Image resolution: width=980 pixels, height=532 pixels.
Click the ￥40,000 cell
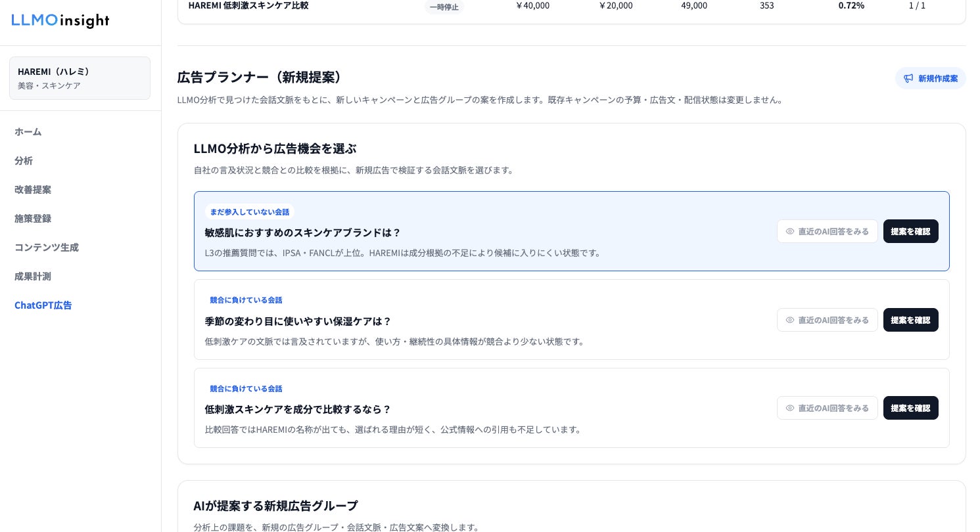pyautogui.click(x=532, y=5)
